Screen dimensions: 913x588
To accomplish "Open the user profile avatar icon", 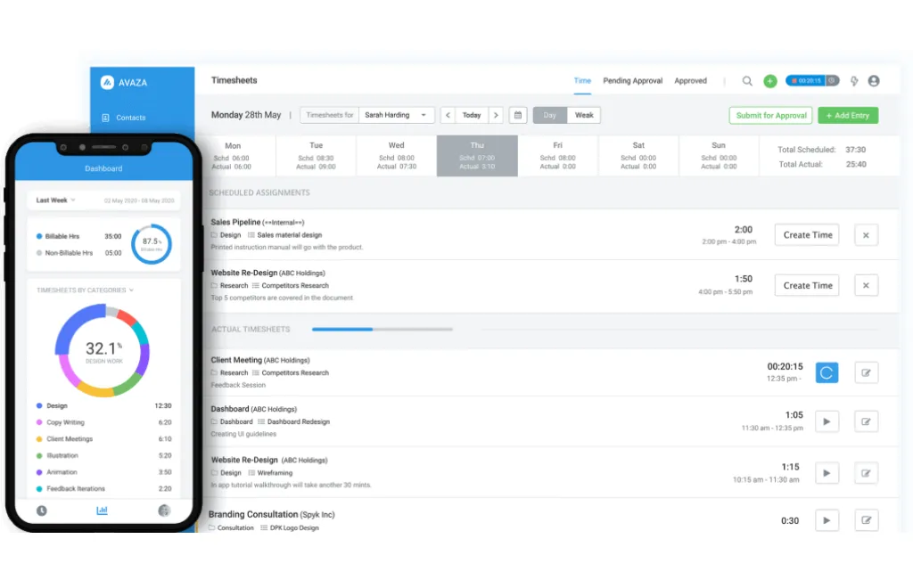I will 874,81.
